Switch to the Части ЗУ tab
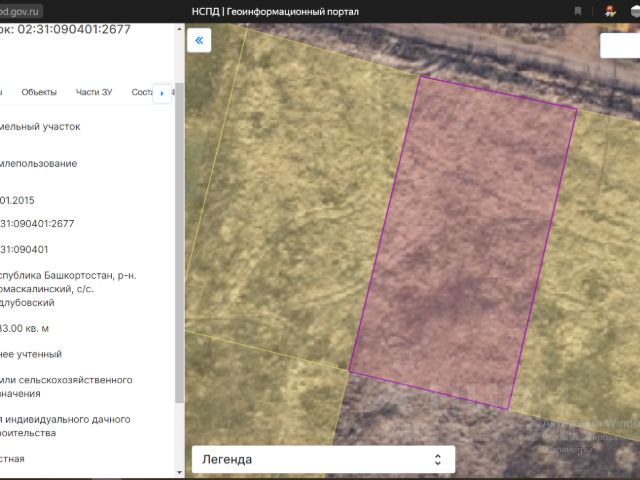 [94, 92]
